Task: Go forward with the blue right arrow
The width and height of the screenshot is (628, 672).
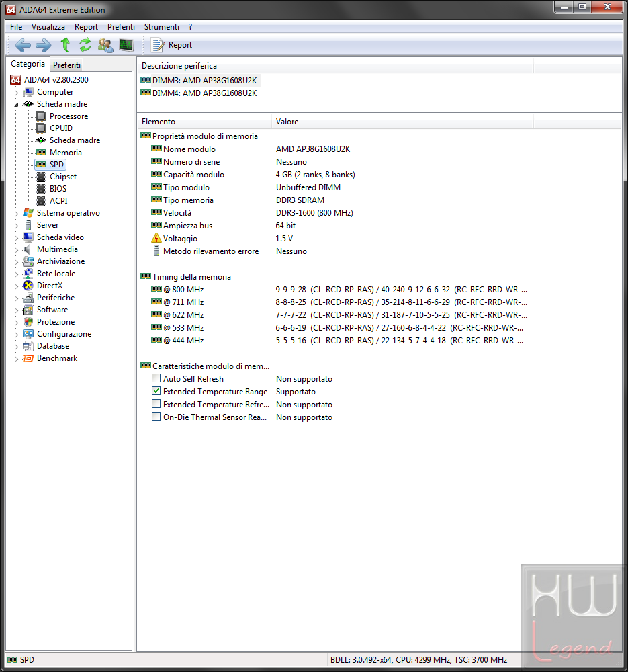Action: [x=43, y=45]
